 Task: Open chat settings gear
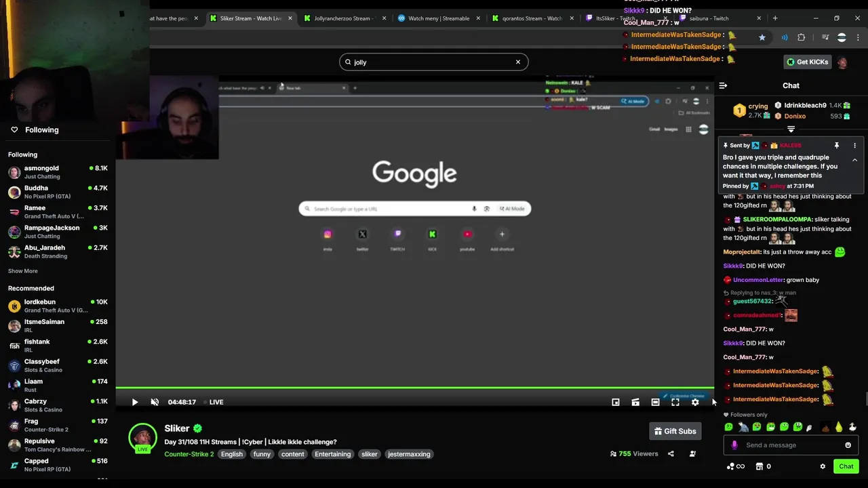click(823, 466)
